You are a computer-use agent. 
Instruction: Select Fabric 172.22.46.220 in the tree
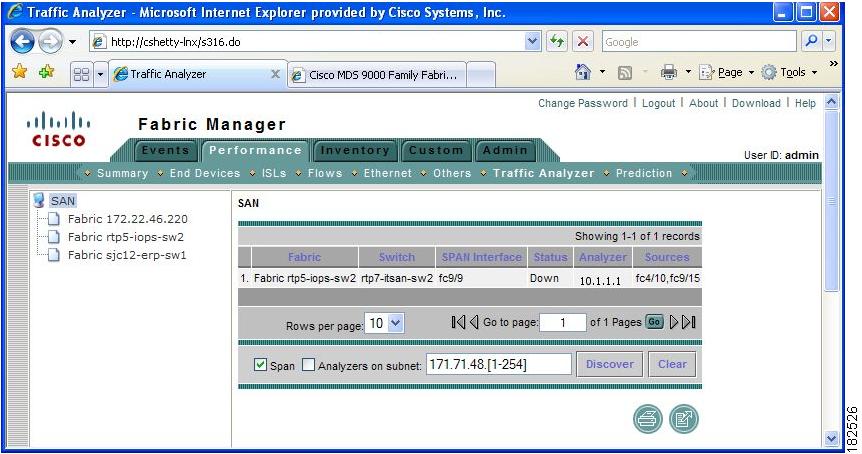point(128,219)
